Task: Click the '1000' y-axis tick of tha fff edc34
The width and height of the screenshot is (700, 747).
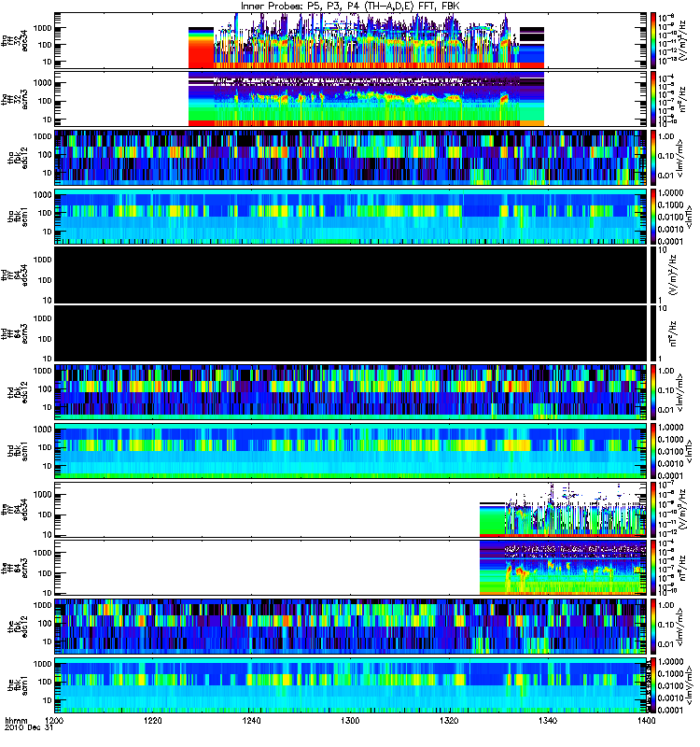Action: pyautogui.click(x=43, y=28)
